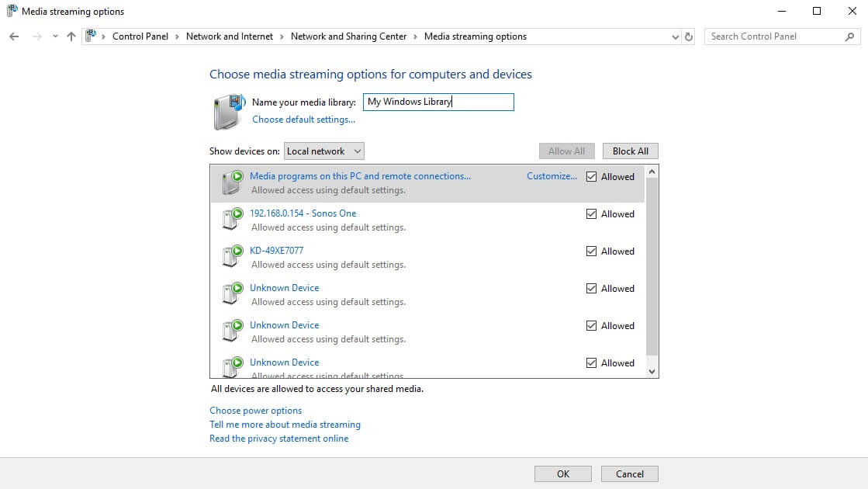Click the Back navigation arrow
Screen dimensions: 868x489
click(14, 36)
